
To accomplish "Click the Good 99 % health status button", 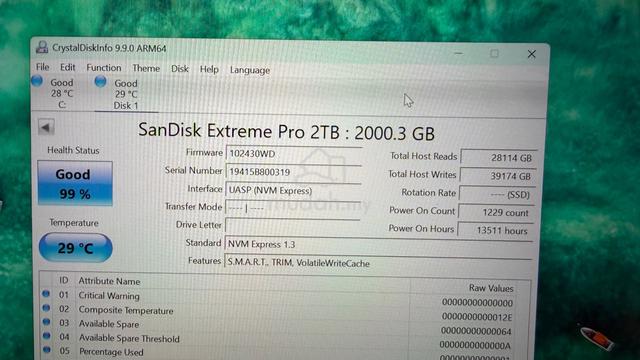I will tap(75, 183).
